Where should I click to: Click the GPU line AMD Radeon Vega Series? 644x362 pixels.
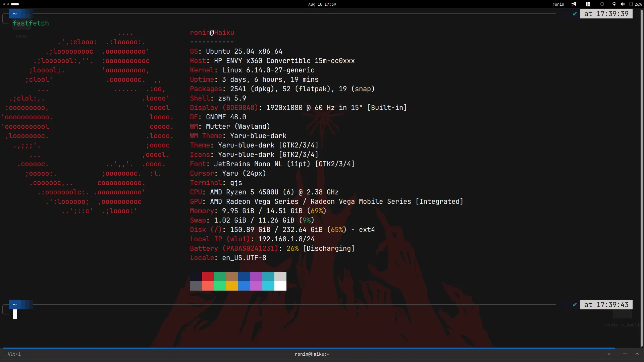coord(326,201)
